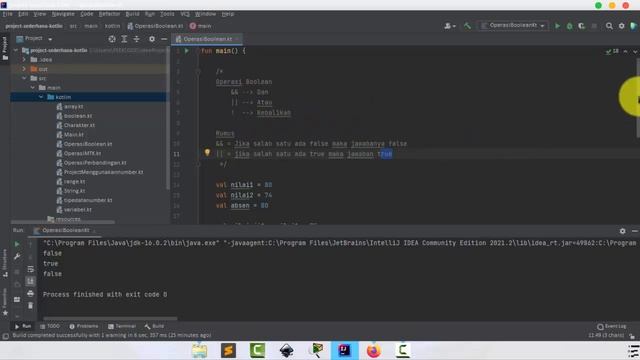Clear the Run console with trash icon
The width and height of the screenshot is (640, 360).
(30, 305)
